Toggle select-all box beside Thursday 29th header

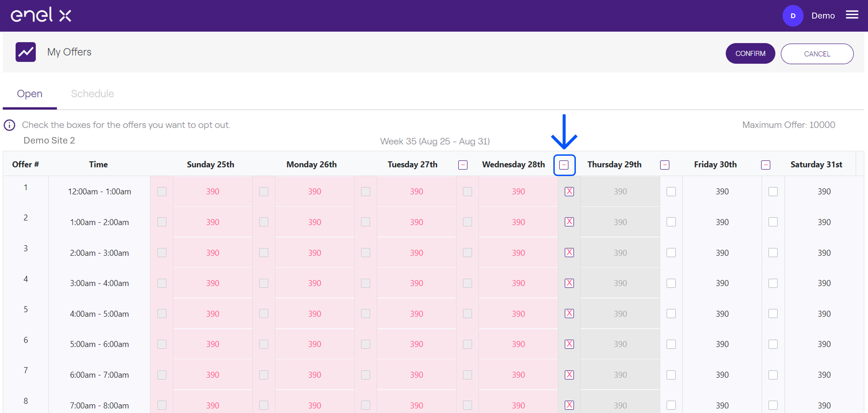tap(664, 165)
